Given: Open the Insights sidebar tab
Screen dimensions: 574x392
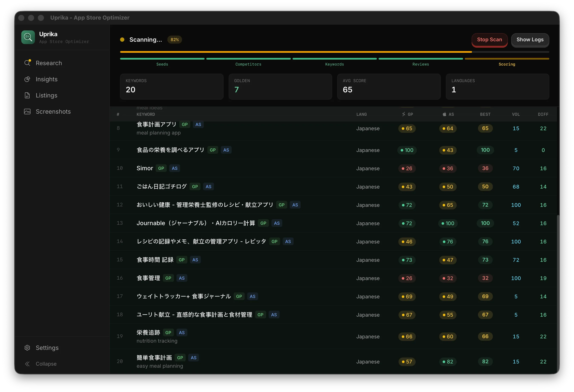Looking at the screenshot, I should click(x=46, y=79).
